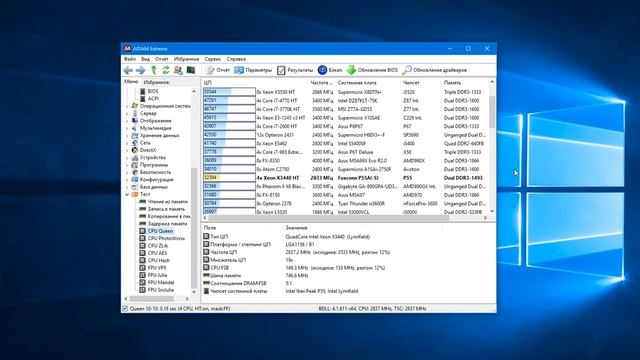Select the 4x Xeon X3440 HT row
The width and height of the screenshot is (640, 360).
pyautogui.click(x=345, y=178)
